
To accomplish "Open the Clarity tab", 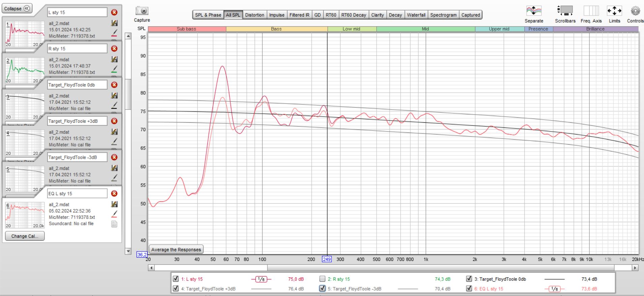I will (378, 15).
